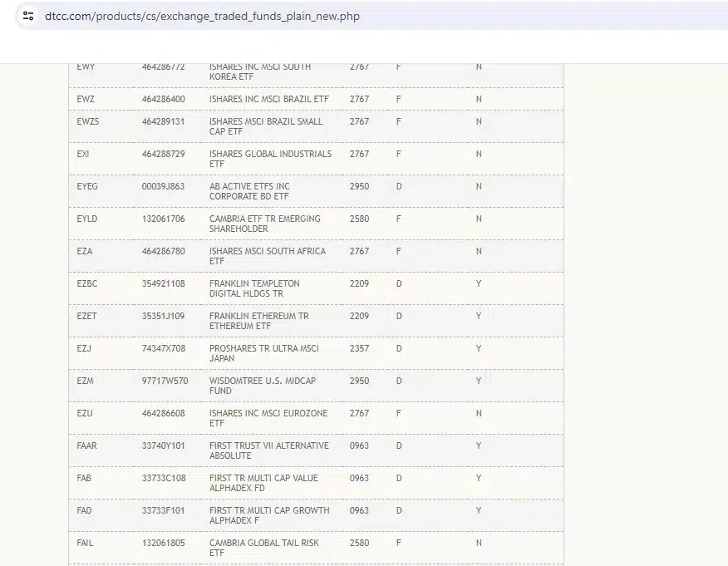Select the EYLD ticker cell
The image size is (728, 566).
(x=86, y=219)
